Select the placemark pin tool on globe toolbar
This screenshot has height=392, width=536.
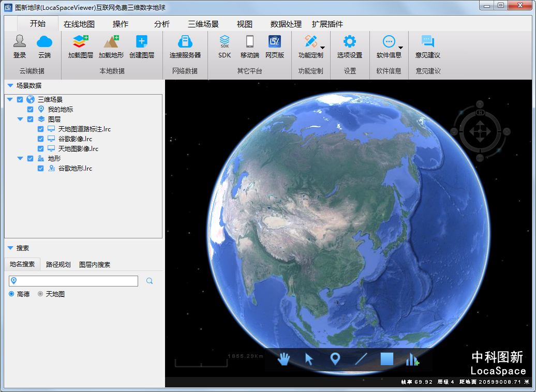pyautogui.click(x=335, y=359)
